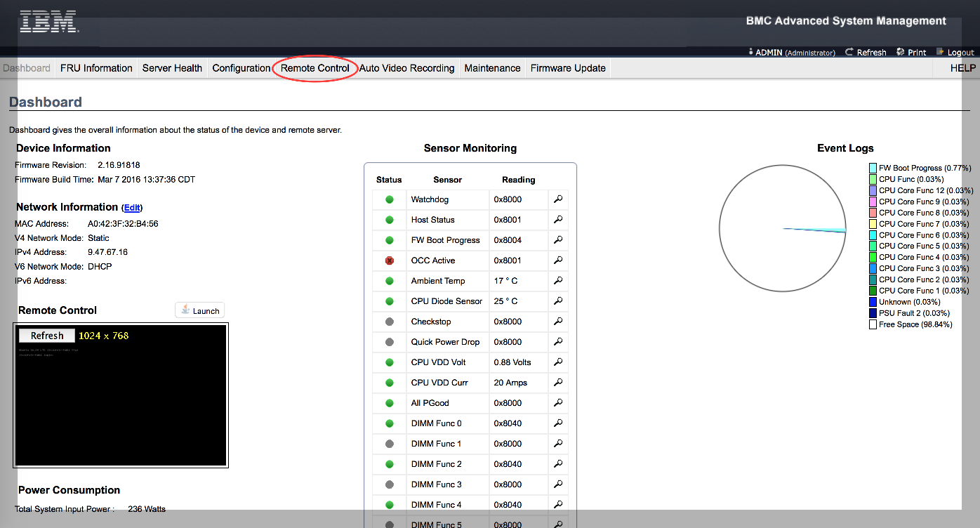Open the FRU Information tab
This screenshot has height=528, width=980.
point(96,68)
